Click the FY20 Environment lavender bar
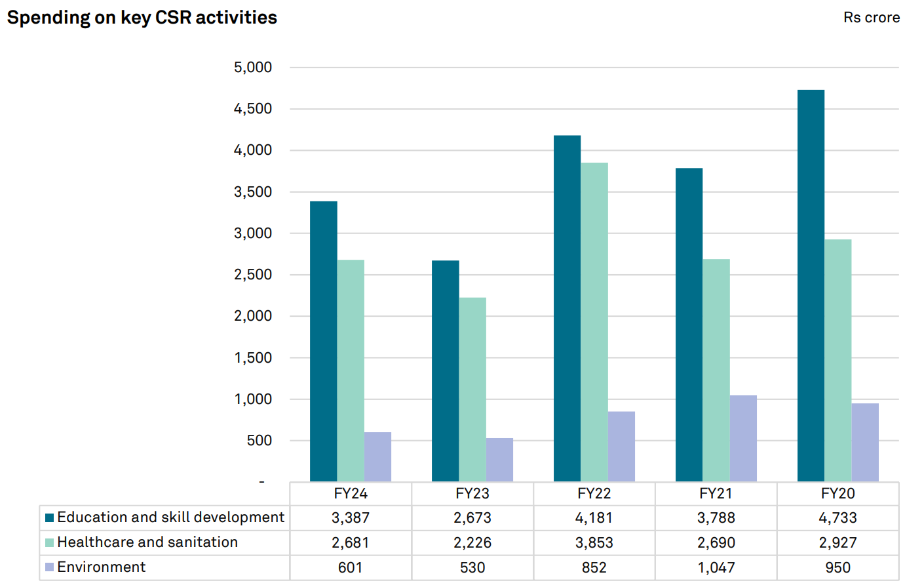The height and width of the screenshot is (587, 924). (x=865, y=443)
